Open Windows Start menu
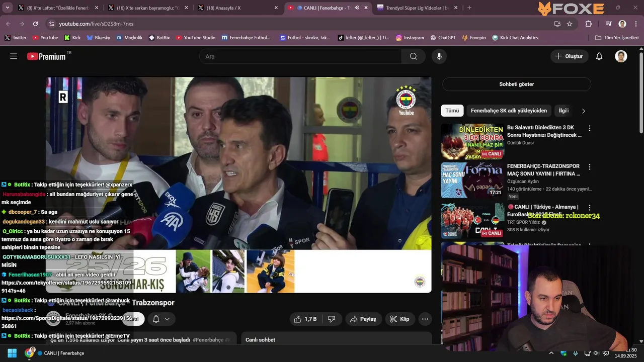 click(12, 353)
